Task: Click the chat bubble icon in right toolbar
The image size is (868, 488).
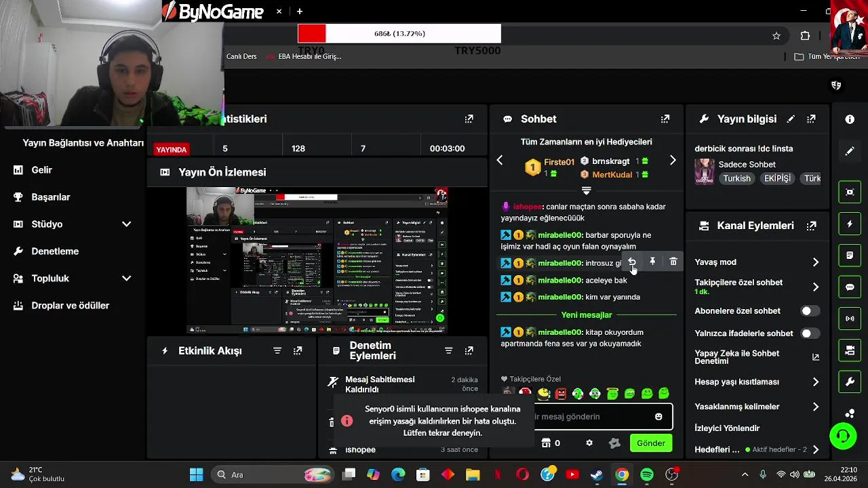Action: 850,287
